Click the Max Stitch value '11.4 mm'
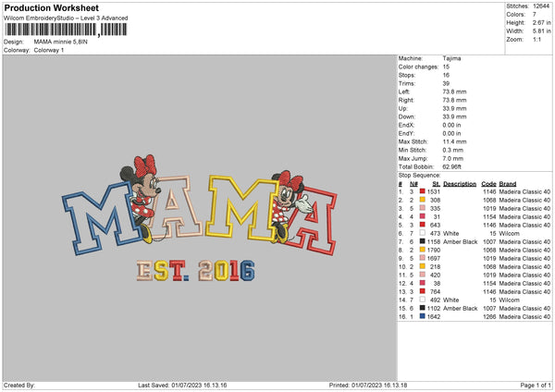Screen dimensions: 555x392 454,141
